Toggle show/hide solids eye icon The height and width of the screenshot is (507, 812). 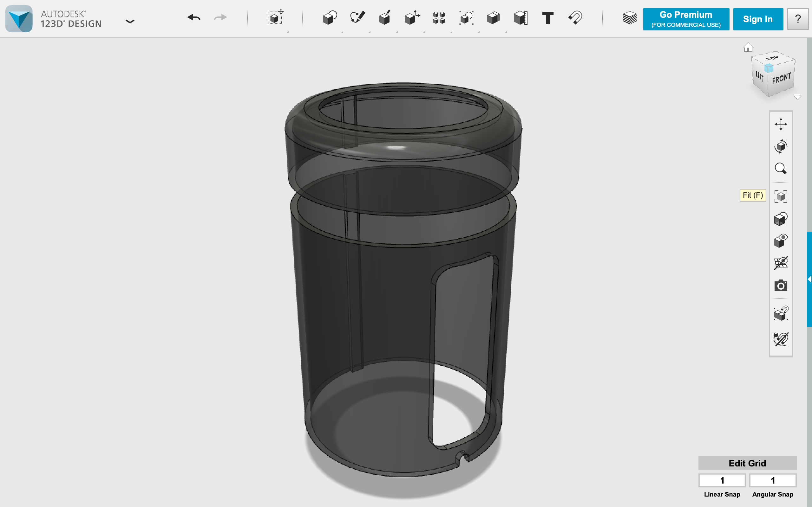pos(781,241)
